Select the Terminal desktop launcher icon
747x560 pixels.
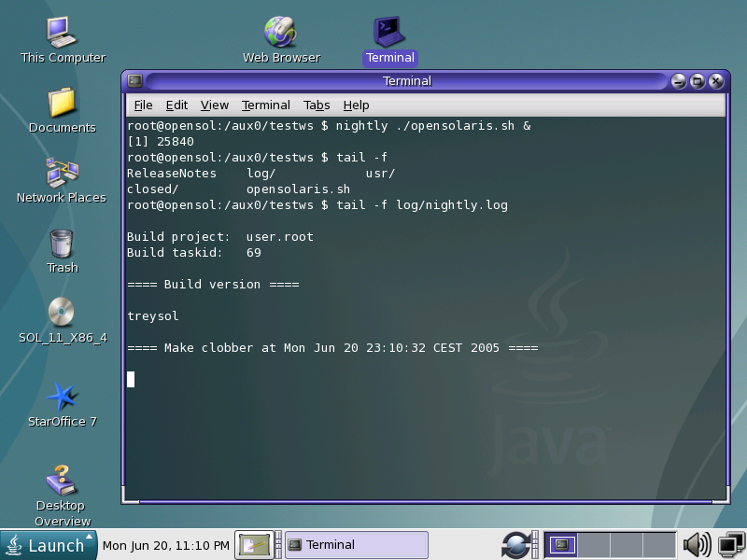click(x=389, y=40)
